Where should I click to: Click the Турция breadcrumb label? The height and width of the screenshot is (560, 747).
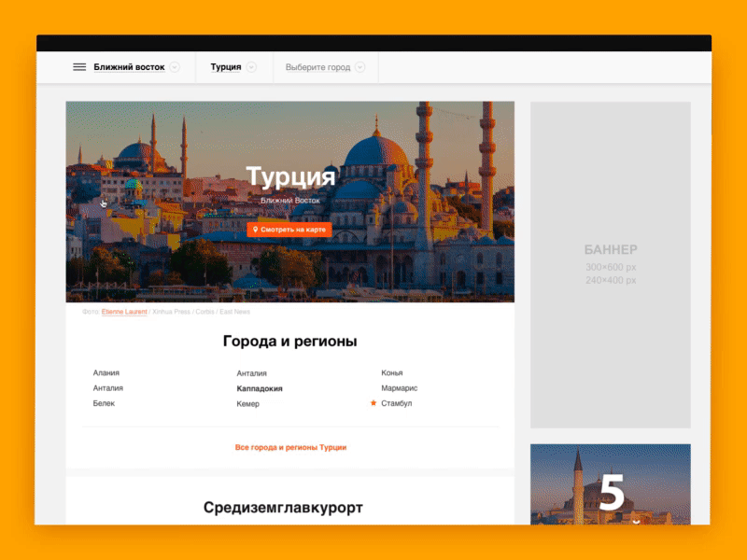[226, 67]
